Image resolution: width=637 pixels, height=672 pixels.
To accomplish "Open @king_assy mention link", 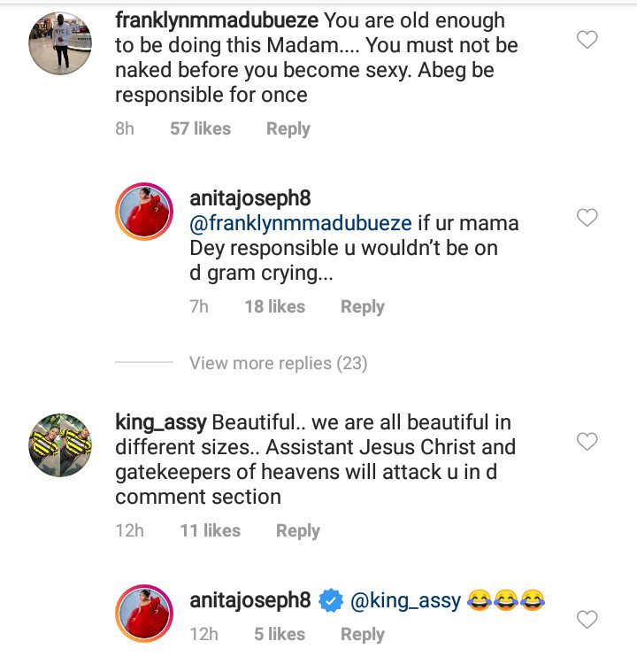I will (406, 601).
